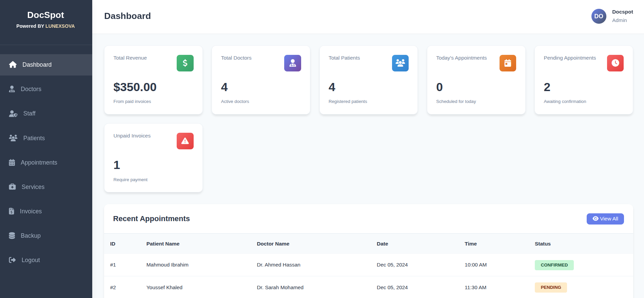The width and height of the screenshot is (644, 298).
Task: Click the Dashboard home icon in sidebar
Action: coord(13,65)
